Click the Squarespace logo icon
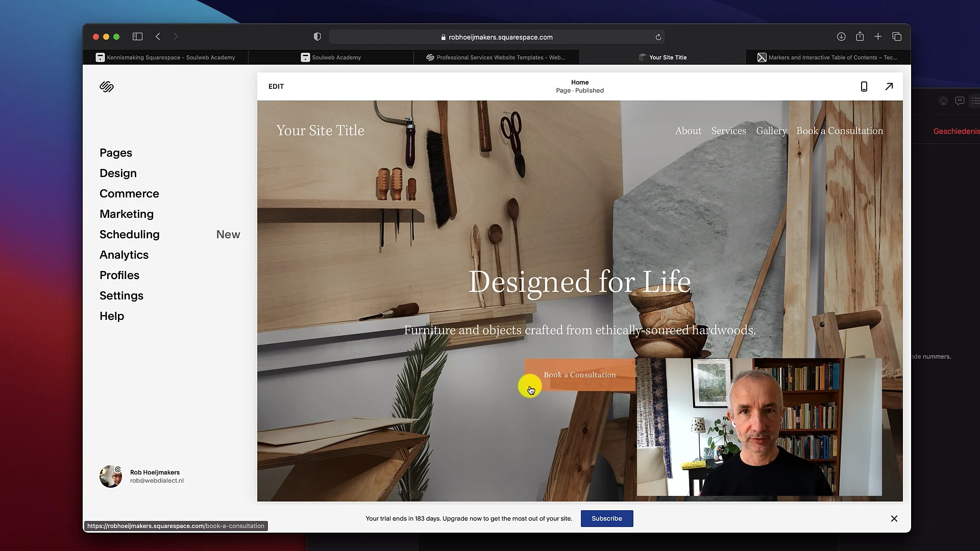The image size is (980, 551). pos(107,87)
